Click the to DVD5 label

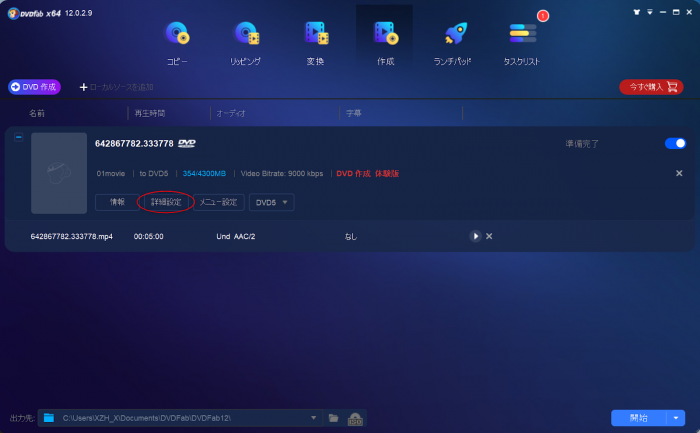click(154, 173)
